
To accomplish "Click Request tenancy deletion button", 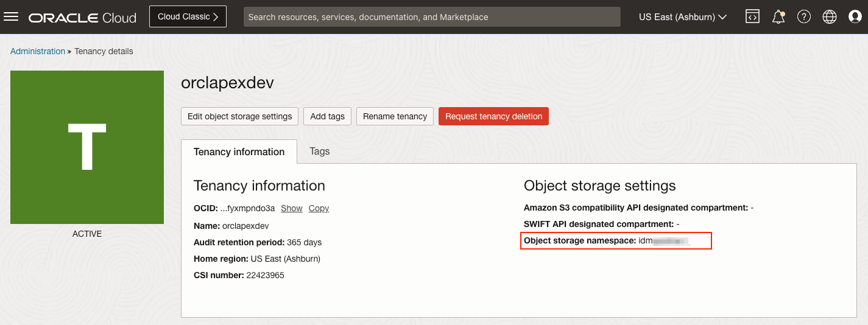I will pyautogui.click(x=493, y=116).
